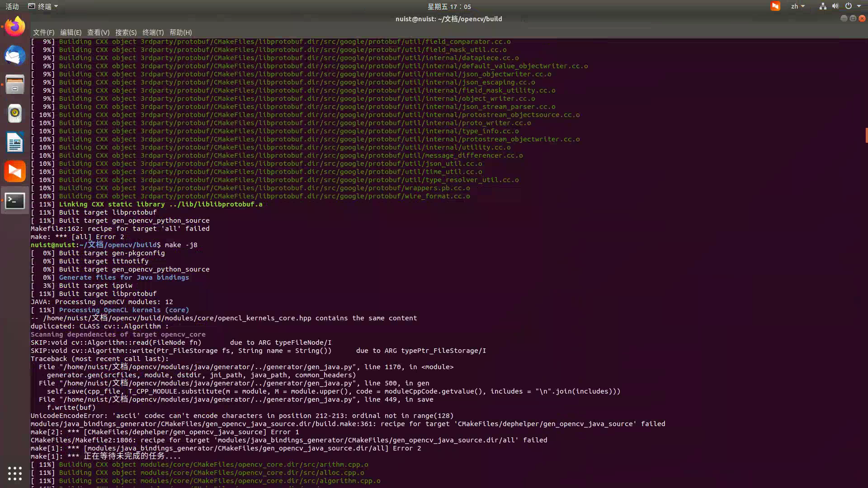Viewport: 868px width, 488px height.
Task: Open the orange WPS-style app in dock
Action: tap(15, 171)
